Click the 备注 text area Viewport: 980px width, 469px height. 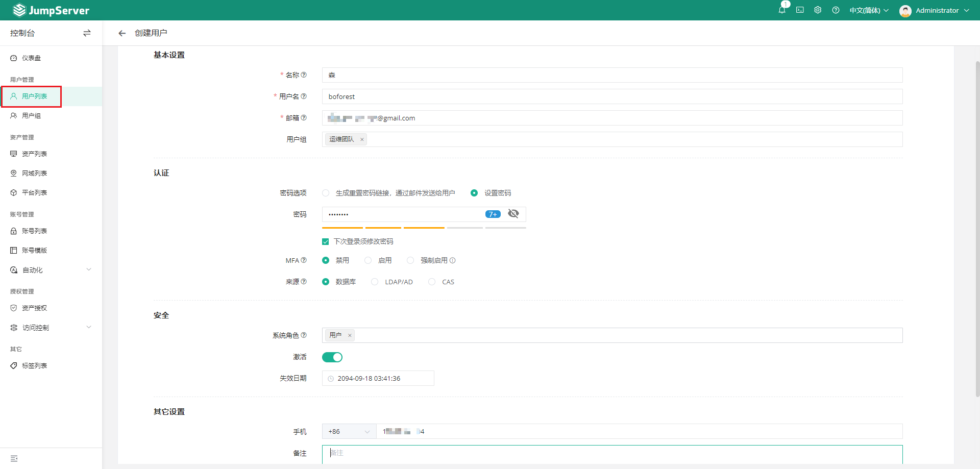(612, 455)
